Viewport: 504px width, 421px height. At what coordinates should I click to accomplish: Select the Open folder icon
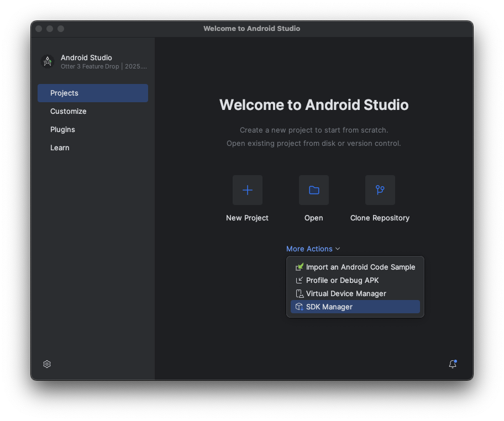coord(313,190)
